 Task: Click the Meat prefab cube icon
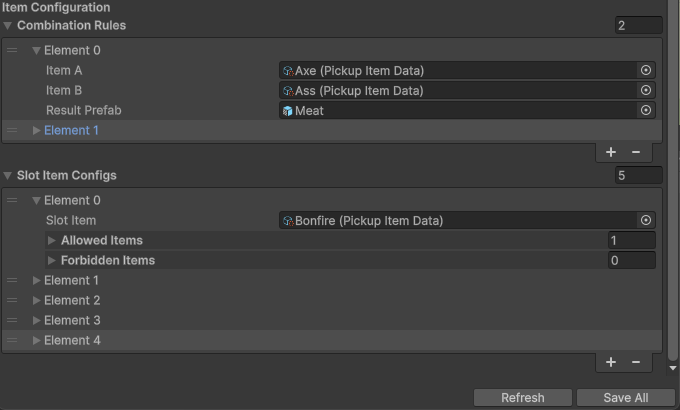(x=288, y=111)
